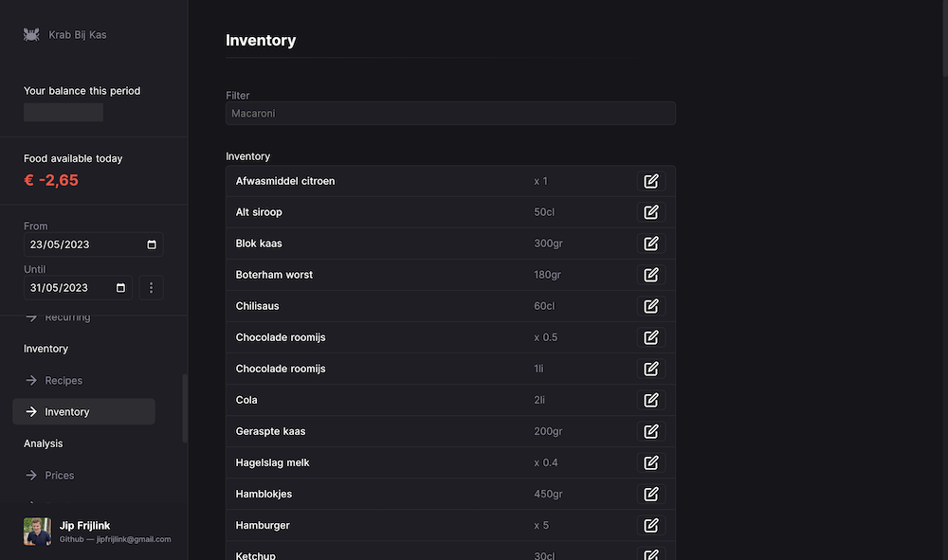948x560 pixels.
Task: Edit the Afwasmiddel citroen item
Action: tap(650, 181)
